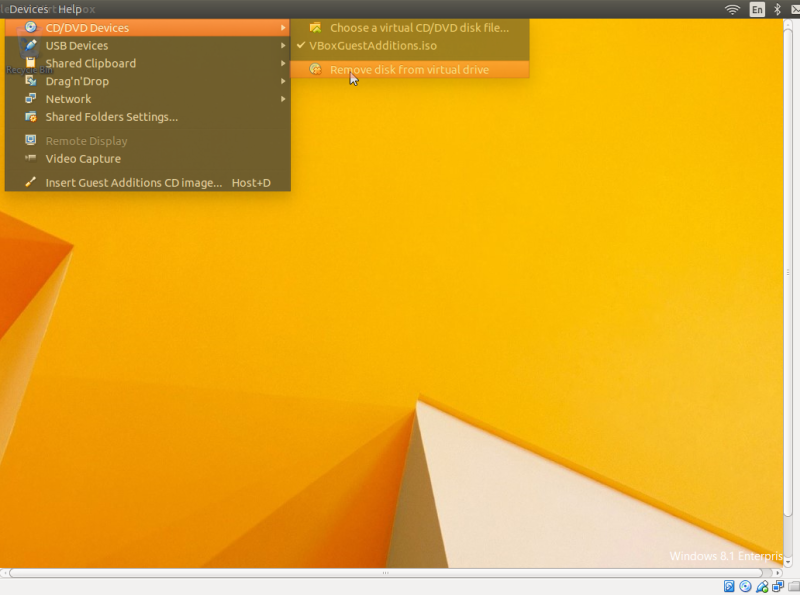Expand the Drag'n'Drop submenu arrow
The width and height of the screenshot is (800, 595).
[x=283, y=81]
